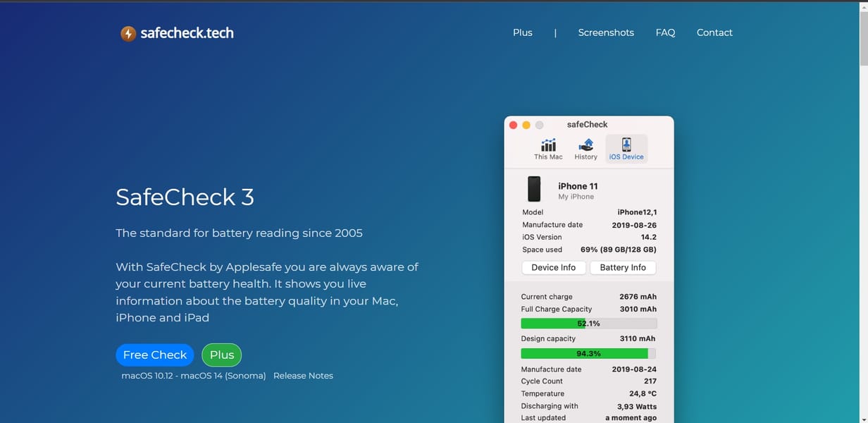Click the text 'The standard for battery reading since 2005'

[240, 233]
